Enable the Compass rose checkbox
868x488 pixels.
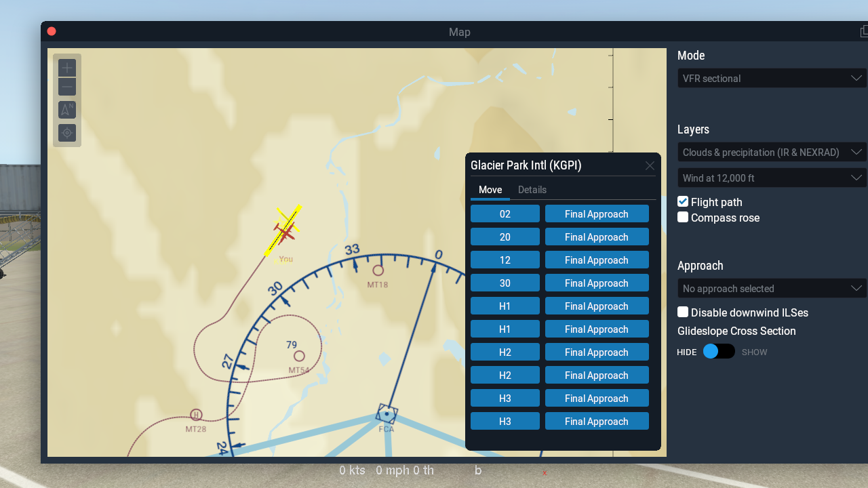coord(683,217)
